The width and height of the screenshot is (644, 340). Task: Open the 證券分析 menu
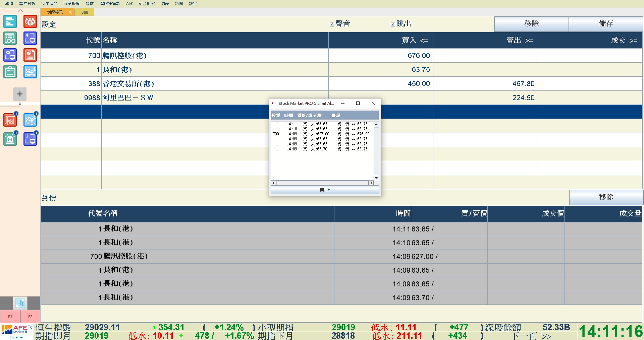pos(27,4)
